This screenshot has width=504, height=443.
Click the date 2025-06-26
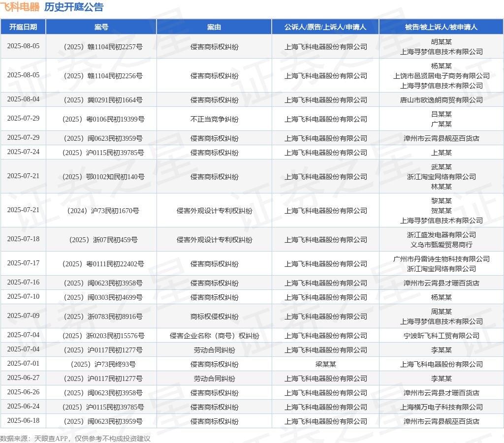click(x=23, y=392)
